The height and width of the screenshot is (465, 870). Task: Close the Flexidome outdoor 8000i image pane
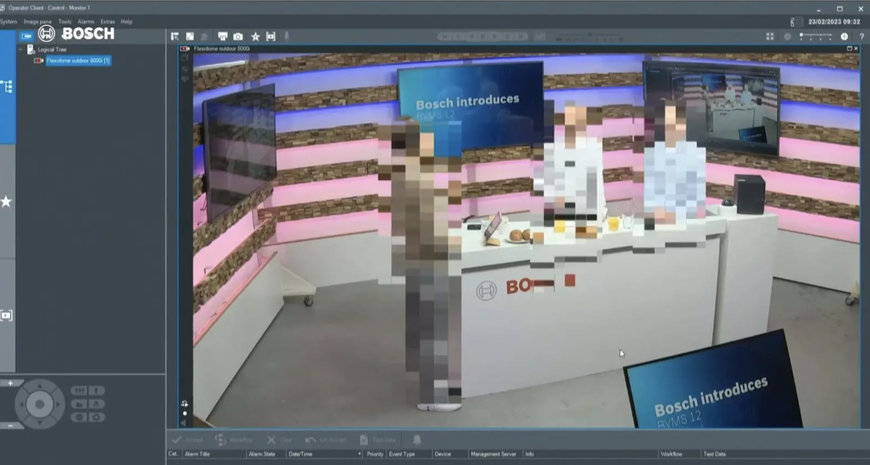857,49
